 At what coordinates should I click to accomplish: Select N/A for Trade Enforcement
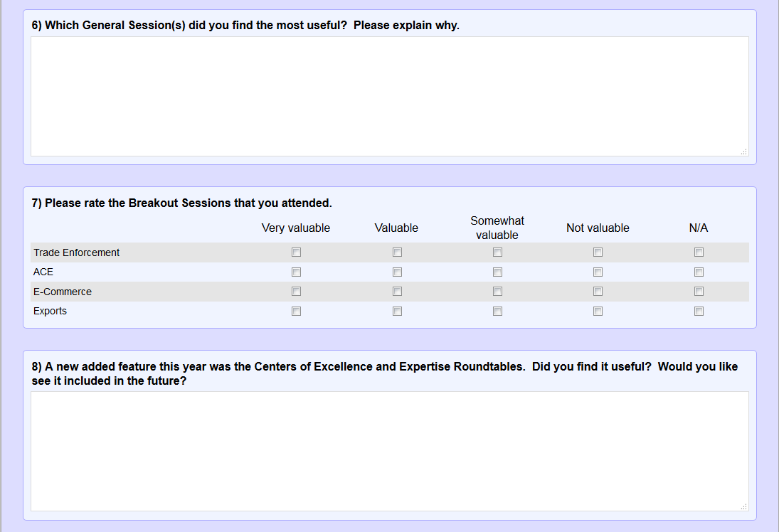click(699, 252)
